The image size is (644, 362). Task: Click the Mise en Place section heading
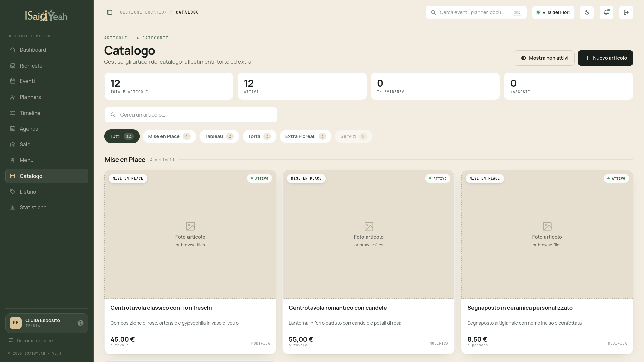(125, 160)
